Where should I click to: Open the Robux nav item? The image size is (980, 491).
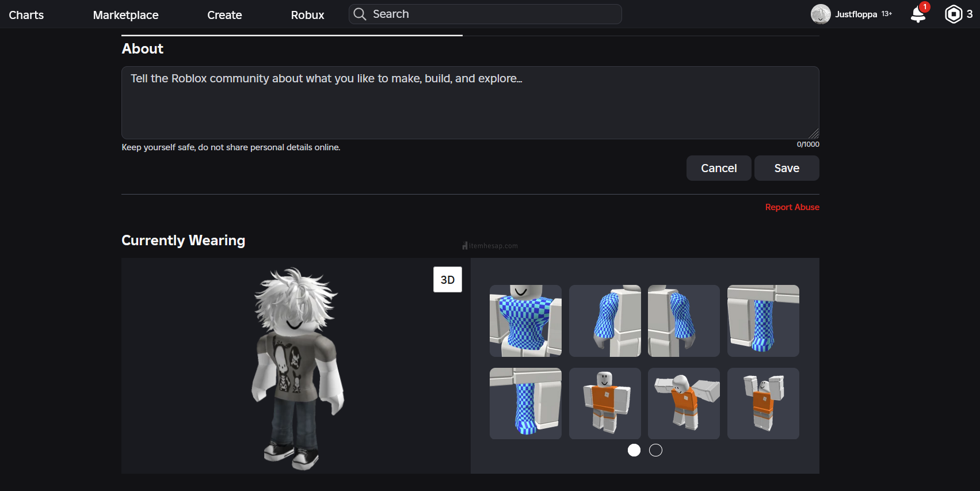pos(307,15)
